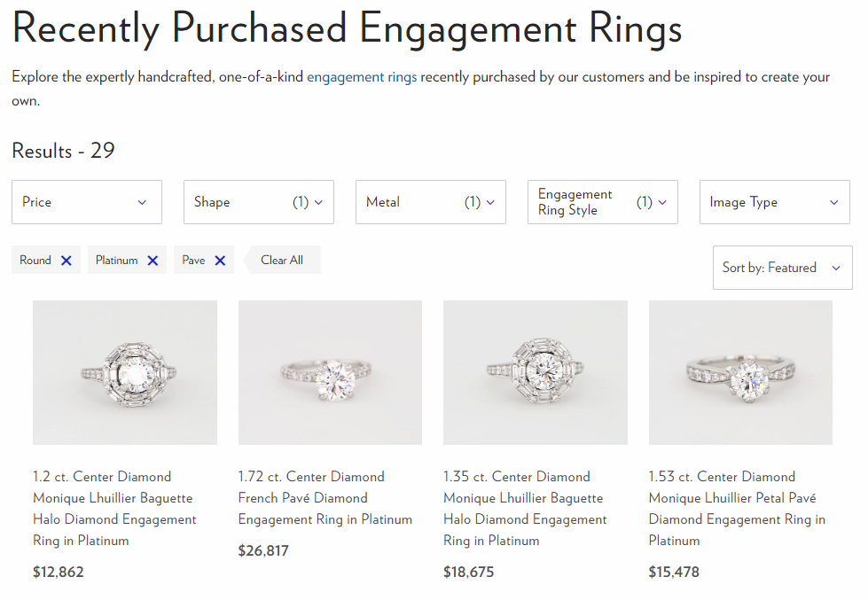This screenshot has height=600, width=868.
Task: Follow the engagement rings text link
Action: click(362, 77)
